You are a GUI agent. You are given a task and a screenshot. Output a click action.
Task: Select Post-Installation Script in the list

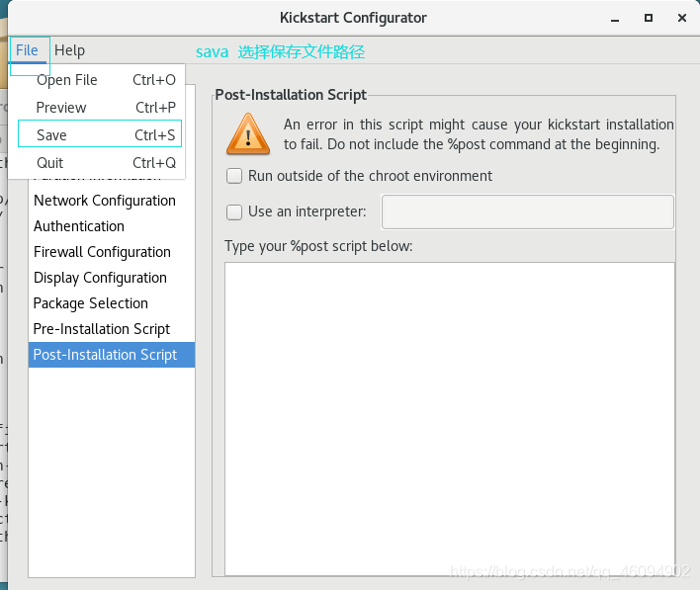tap(112, 355)
